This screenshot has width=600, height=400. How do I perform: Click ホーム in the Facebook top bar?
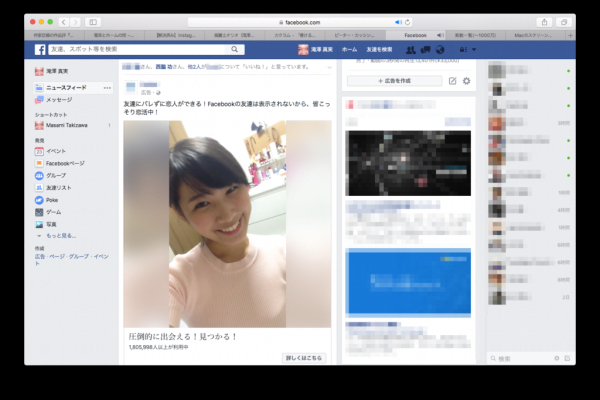pyautogui.click(x=349, y=49)
